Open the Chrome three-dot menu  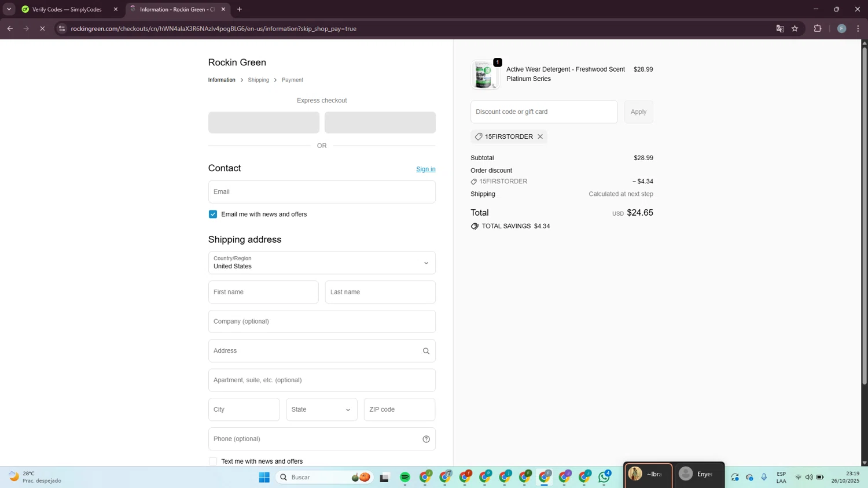click(x=858, y=28)
